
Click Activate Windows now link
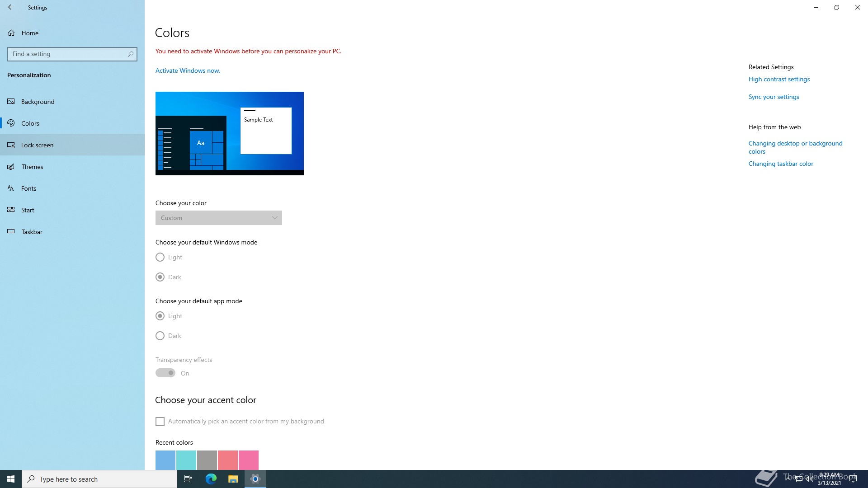188,70
